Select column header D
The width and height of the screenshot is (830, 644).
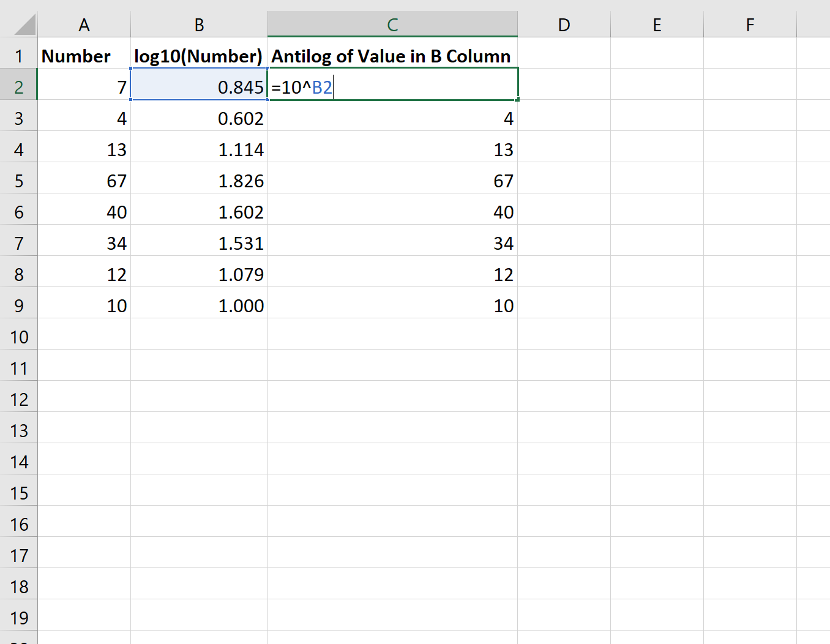coord(563,24)
